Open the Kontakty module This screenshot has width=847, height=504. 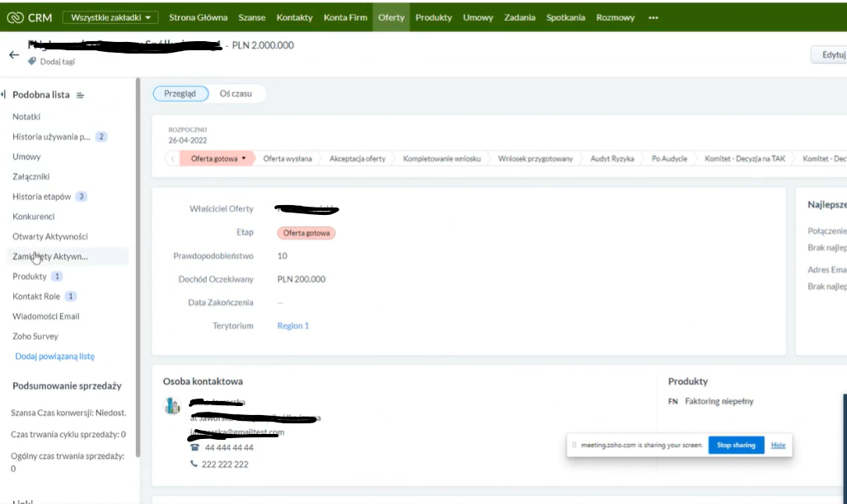(x=294, y=18)
